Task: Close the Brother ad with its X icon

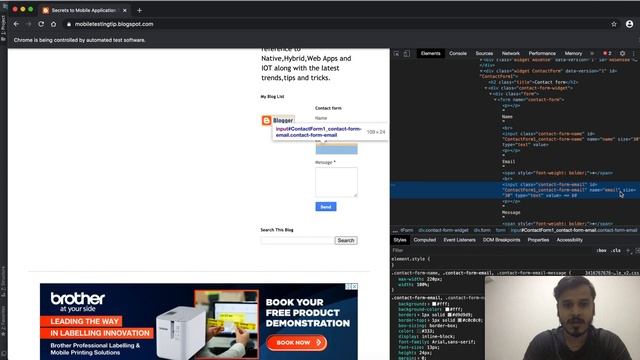Action: tap(355, 287)
